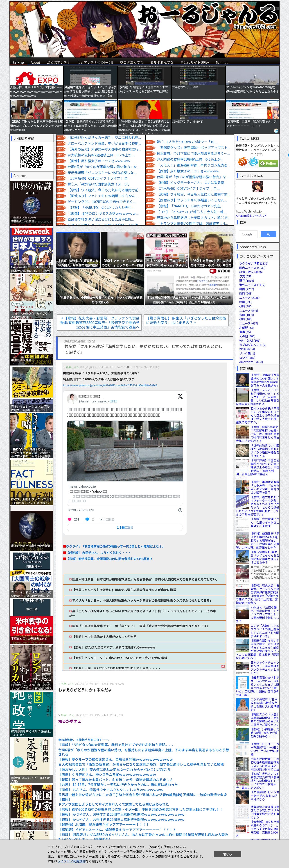Open talk.jp in navigation bar
Viewport: 289px width, 868px height.
pyautogui.click(x=18, y=62)
